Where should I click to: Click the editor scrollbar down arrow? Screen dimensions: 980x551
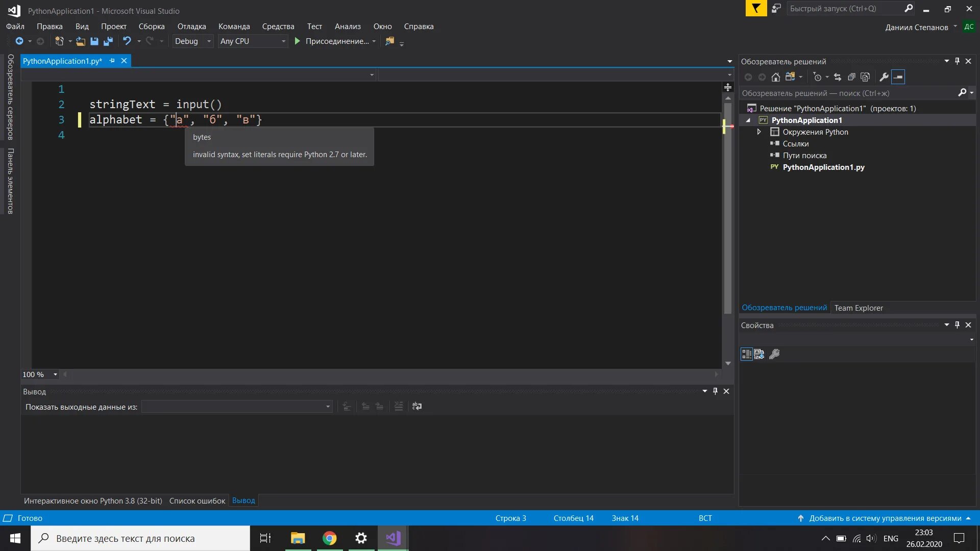click(728, 363)
